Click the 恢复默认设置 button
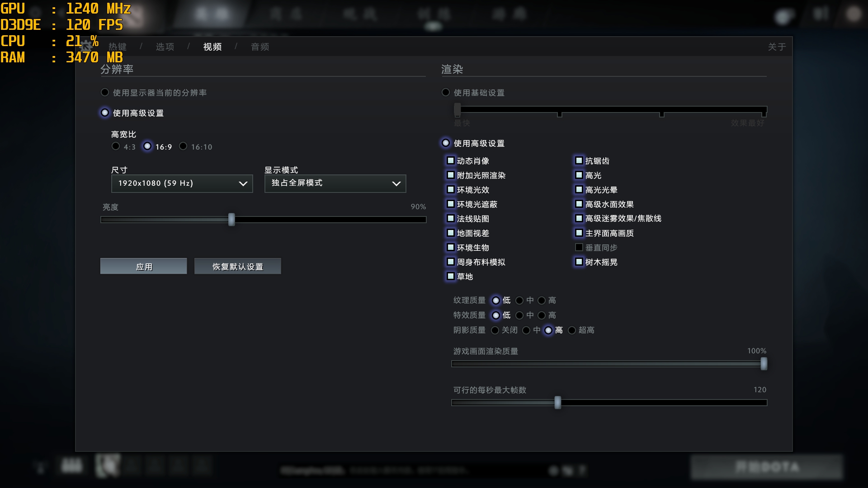 click(237, 266)
